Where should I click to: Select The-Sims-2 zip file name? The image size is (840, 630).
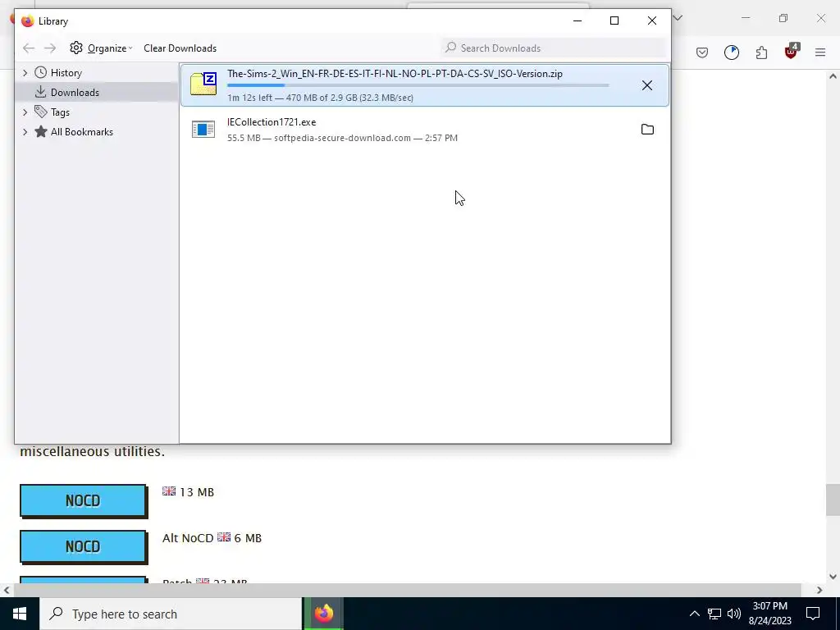[395, 74]
